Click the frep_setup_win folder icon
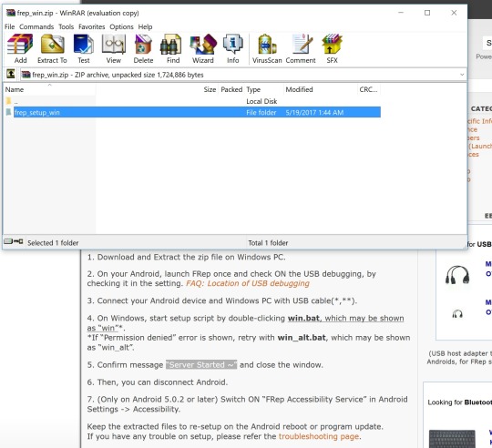This screenshot has width=492, height=448. coord(9,112)
